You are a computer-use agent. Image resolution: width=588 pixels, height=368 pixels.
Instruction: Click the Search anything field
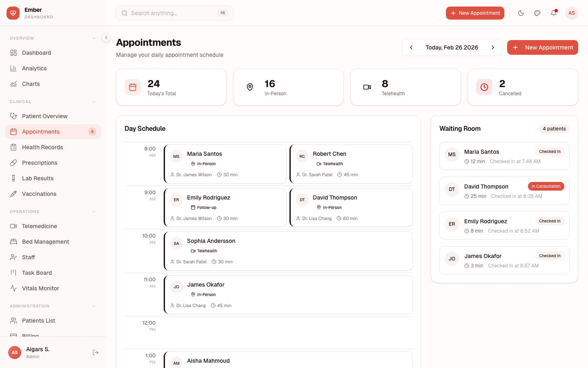pyautogui.click(x=174, y=13)
